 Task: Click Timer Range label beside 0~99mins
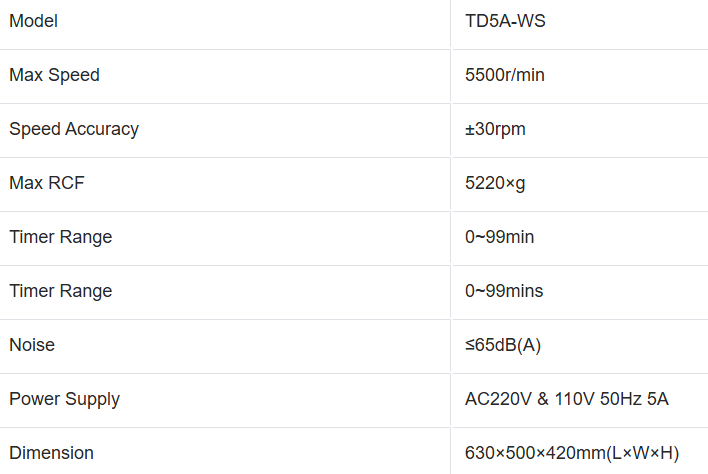click(x=60, y=291)
